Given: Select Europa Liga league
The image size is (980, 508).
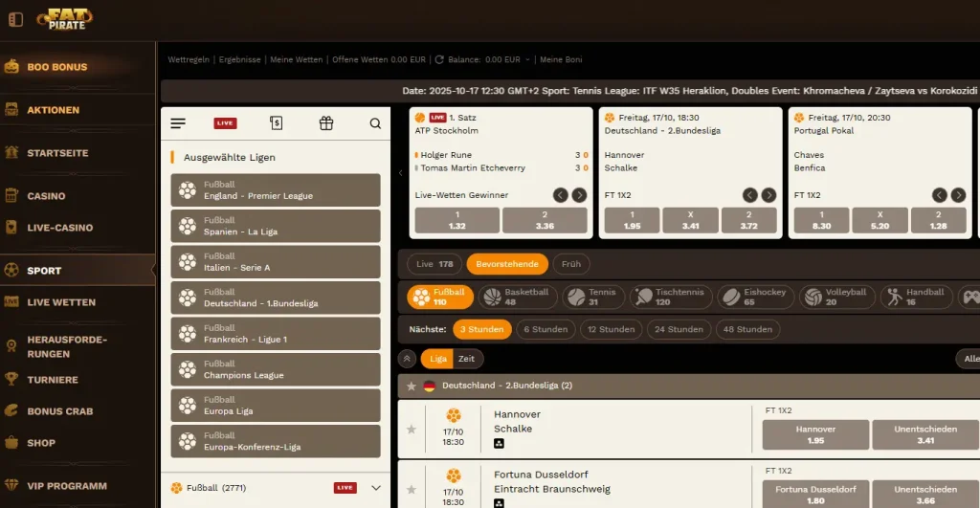Looking at the screenshot, I should point(276,406).
